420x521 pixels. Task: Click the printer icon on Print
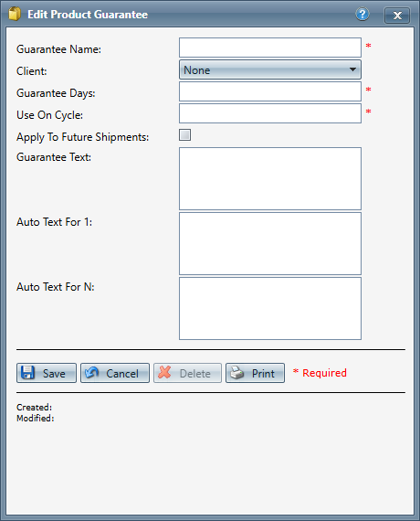(x=237, y=373)
